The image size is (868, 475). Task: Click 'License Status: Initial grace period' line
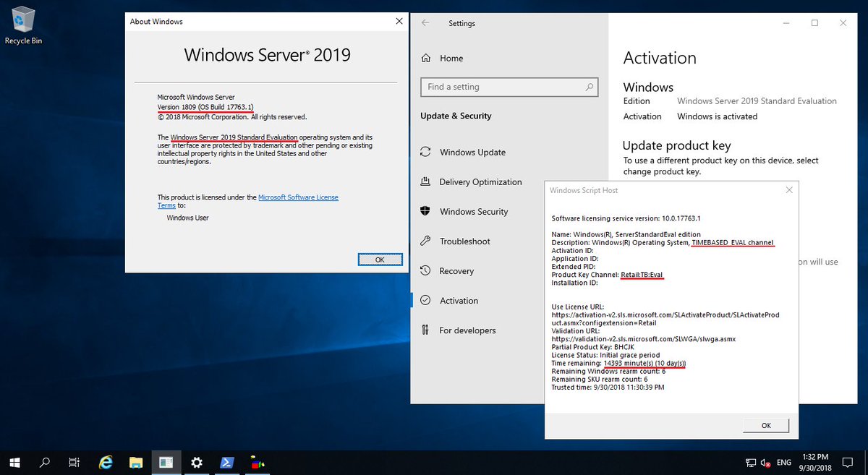click(605, 355)
